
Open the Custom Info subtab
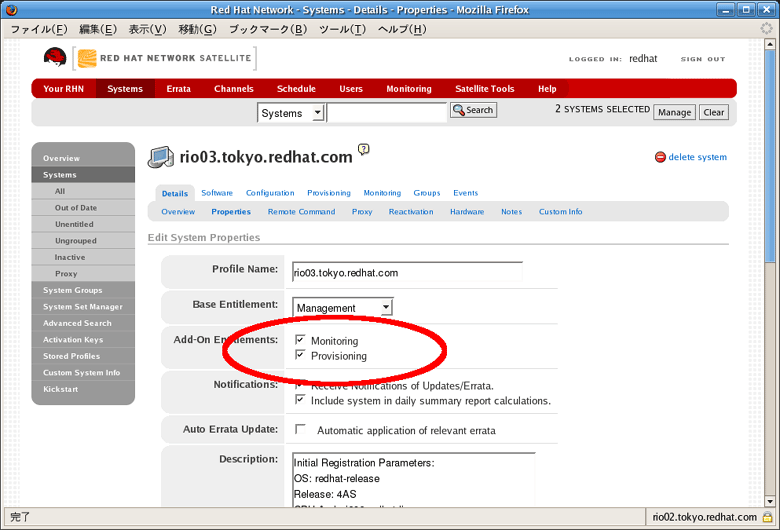(561, 212)
